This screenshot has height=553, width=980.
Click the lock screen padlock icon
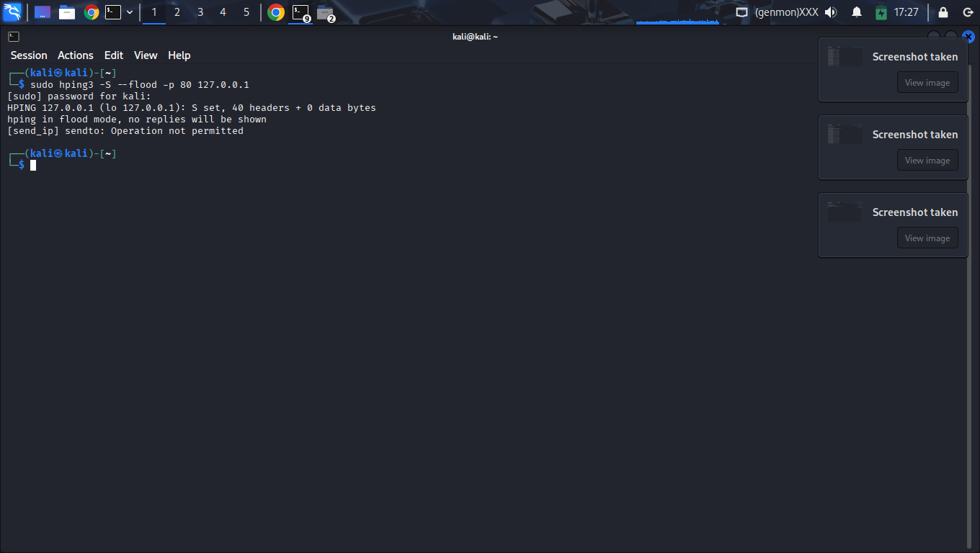point(943,12)
